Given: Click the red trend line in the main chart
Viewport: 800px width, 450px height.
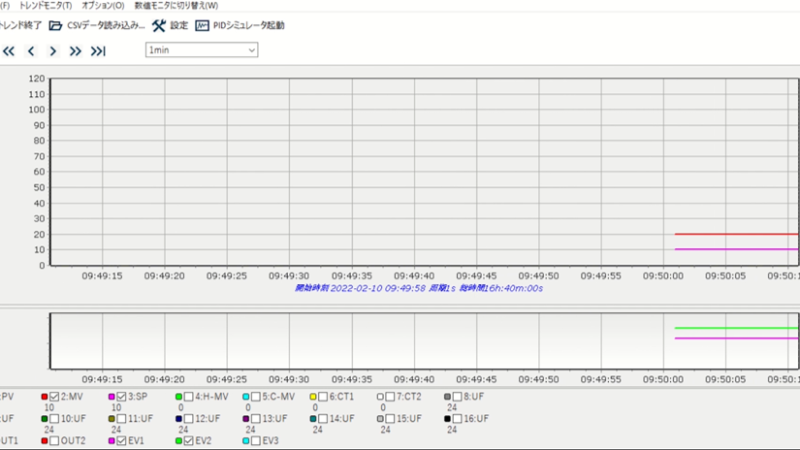Looking at the screenshot, I should 735,234.
